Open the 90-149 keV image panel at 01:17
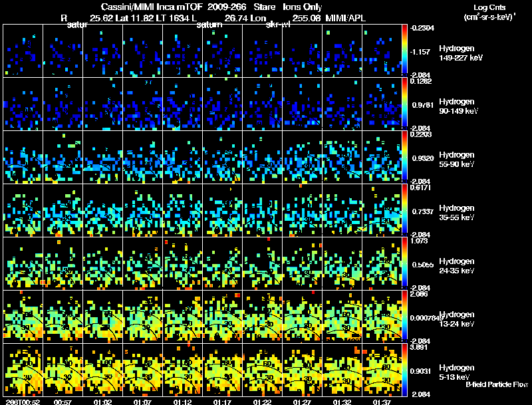The width and height of the screenshot is (532, 405). click(x=223, y=104)
